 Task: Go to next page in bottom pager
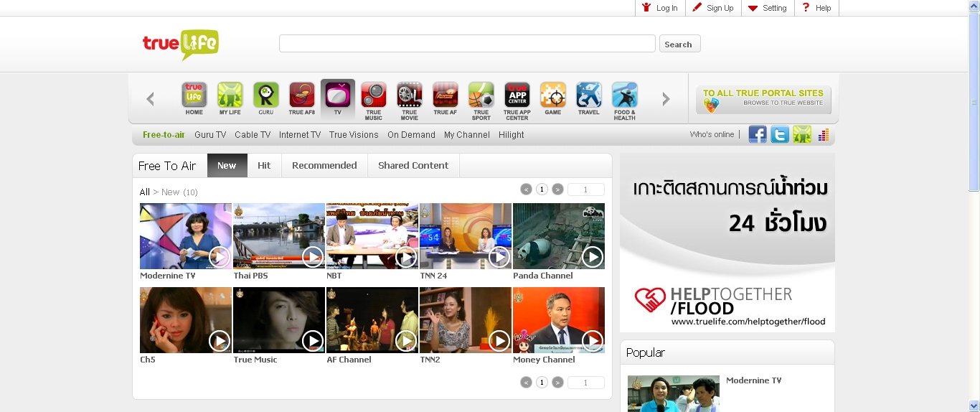click(557, 383)
